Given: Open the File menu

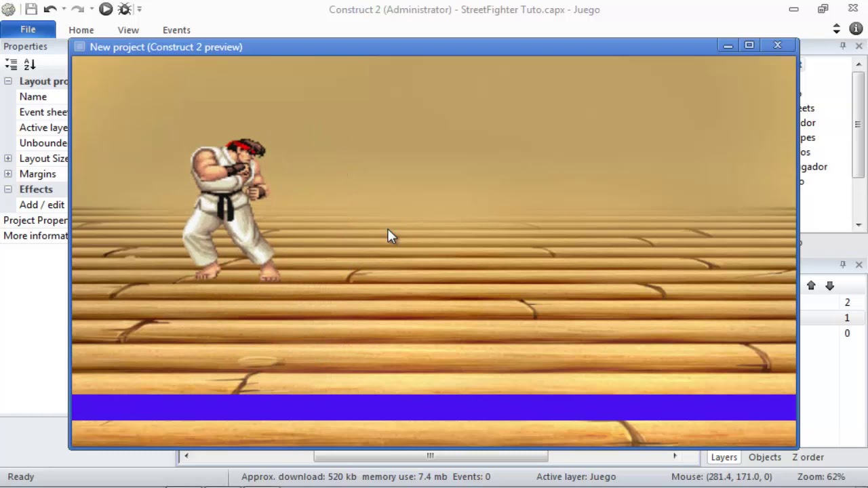Looking at the screenshot, I should (x=28, y=30).
